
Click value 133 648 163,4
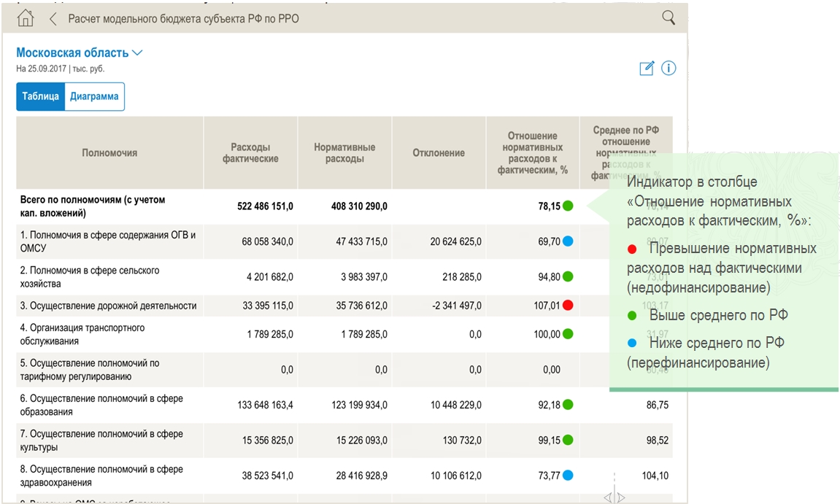(x=265, y=405)
